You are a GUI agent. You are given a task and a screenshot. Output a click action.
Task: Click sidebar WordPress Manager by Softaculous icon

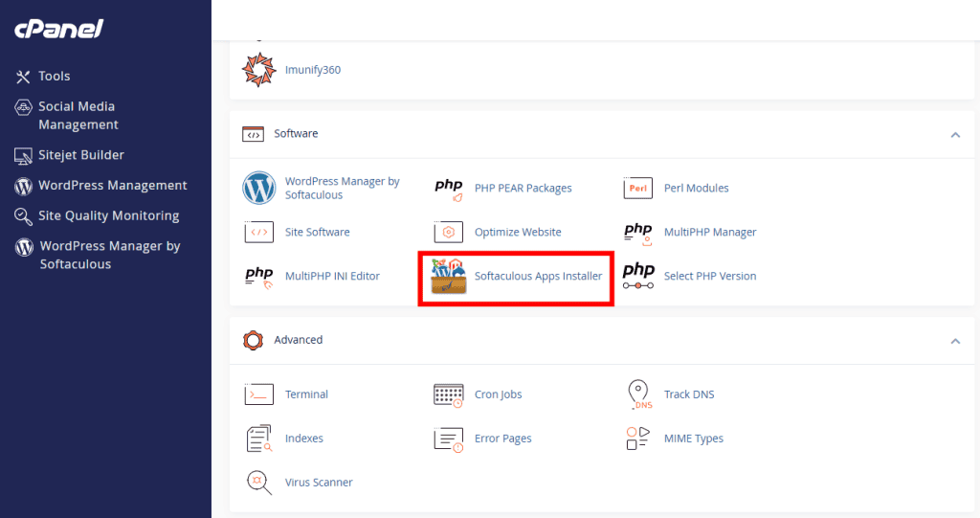pos(24,247)
